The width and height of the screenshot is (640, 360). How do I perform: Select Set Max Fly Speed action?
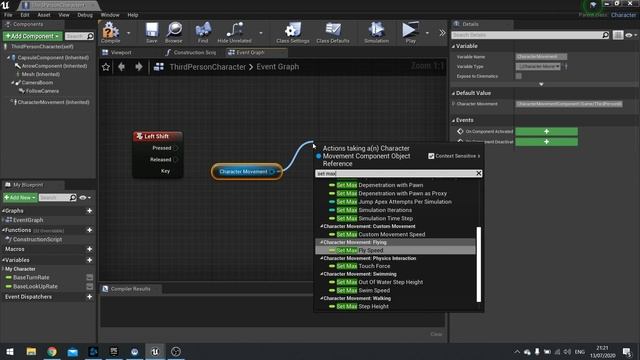coord(396,250)
